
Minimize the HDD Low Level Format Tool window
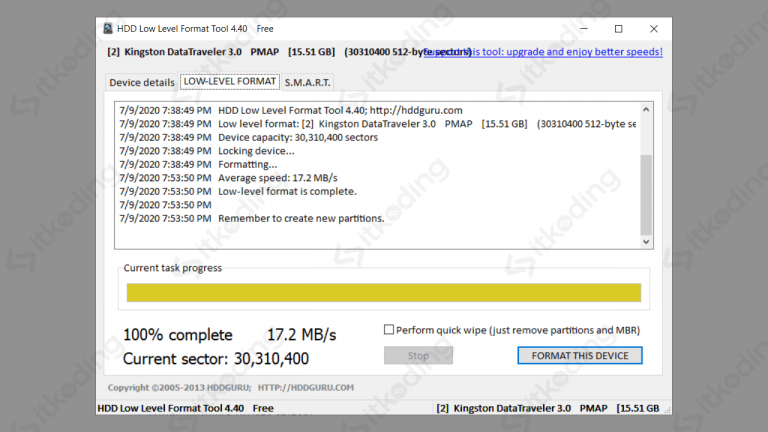575,29
